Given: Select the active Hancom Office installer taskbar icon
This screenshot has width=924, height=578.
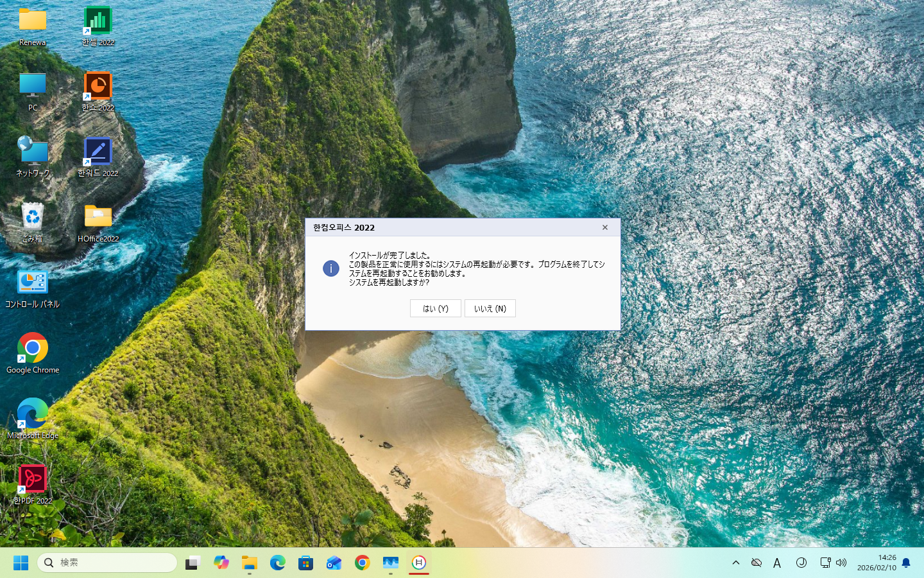Looking at the screenshot, I should [x=418, y=563].
